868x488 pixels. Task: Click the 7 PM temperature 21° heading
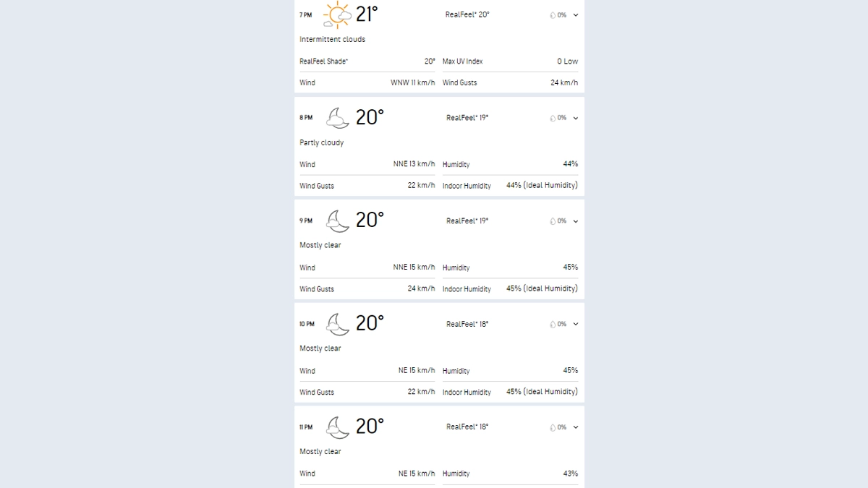[367, 14]
